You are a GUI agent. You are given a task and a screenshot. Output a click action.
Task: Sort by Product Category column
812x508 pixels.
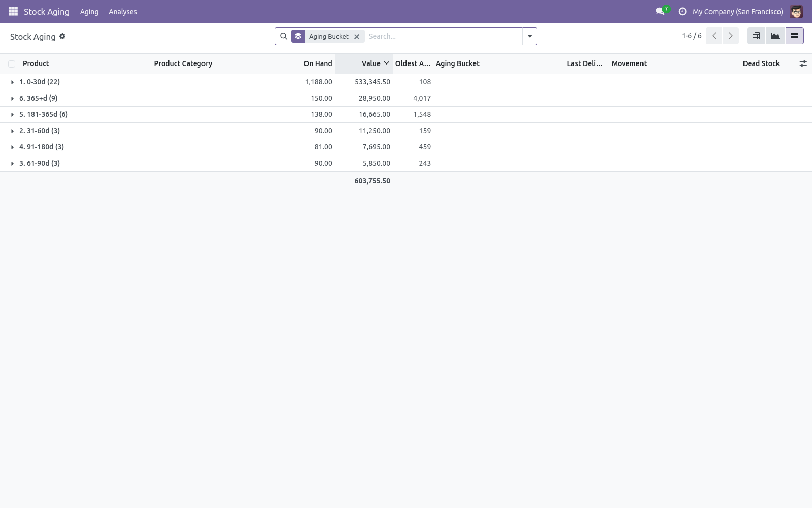[183, 63]
